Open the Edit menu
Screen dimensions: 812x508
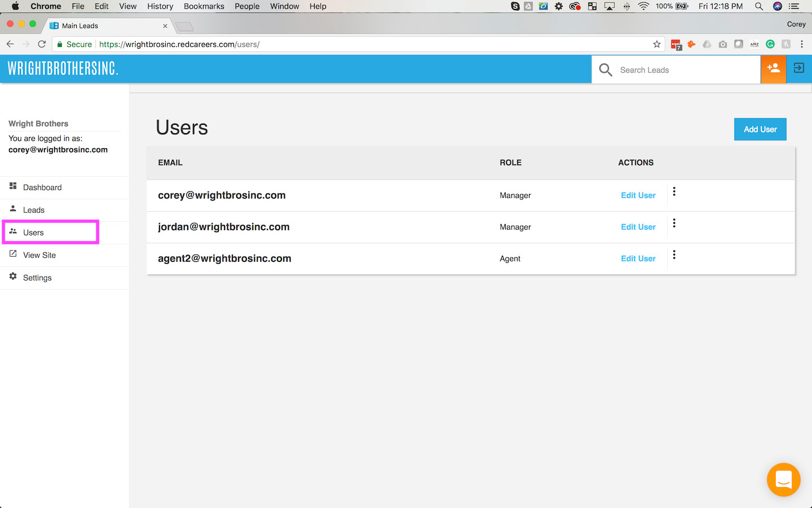pyautogui.click(x=101, y=6)
